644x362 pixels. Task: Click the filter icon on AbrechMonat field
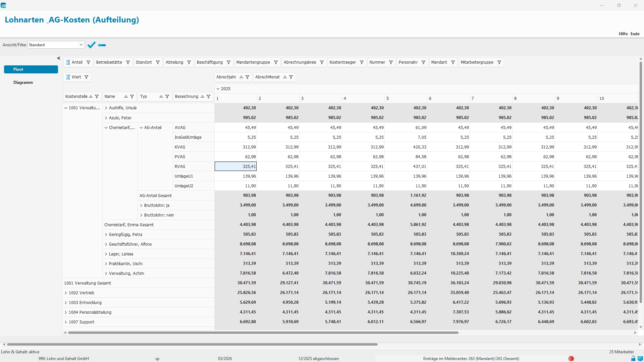pos(291,77)
